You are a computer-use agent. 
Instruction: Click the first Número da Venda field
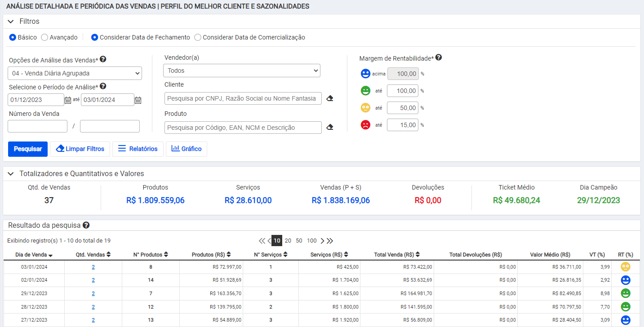click(37, 126)
